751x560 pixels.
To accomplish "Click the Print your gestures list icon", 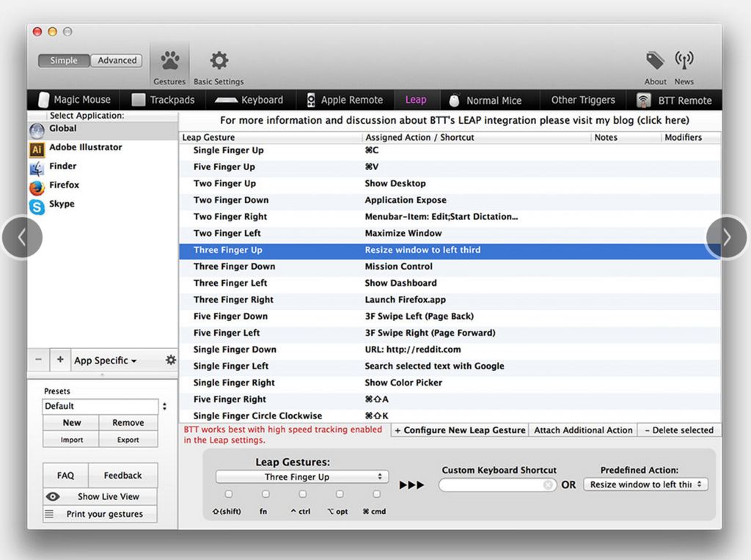I will coord(49,514).
